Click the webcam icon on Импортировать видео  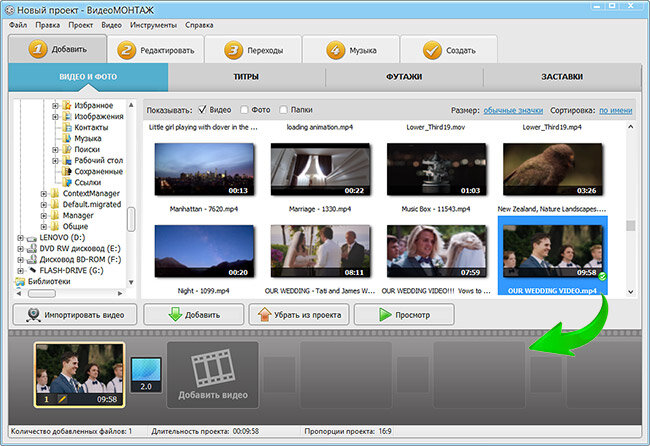click(33, 315)
